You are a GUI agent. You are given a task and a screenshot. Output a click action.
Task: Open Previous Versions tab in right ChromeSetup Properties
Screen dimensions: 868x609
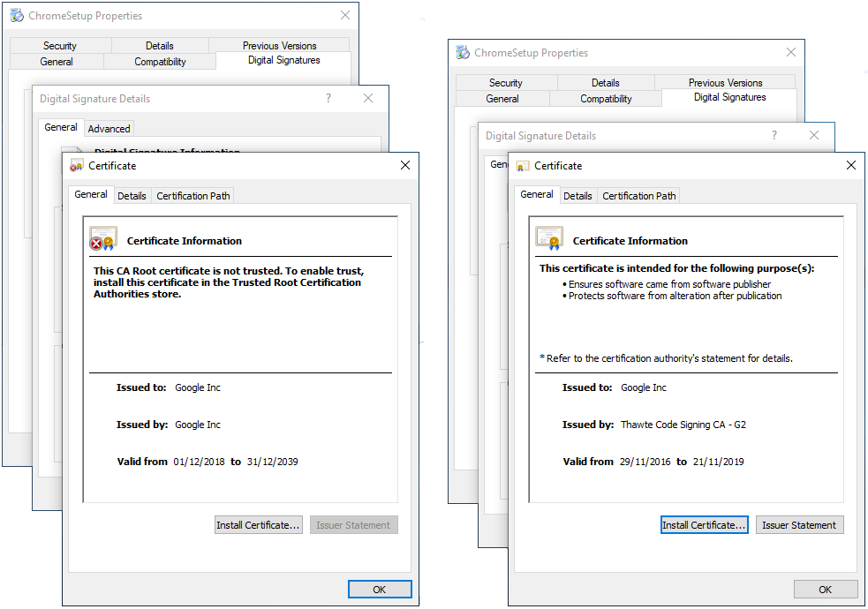725,83
